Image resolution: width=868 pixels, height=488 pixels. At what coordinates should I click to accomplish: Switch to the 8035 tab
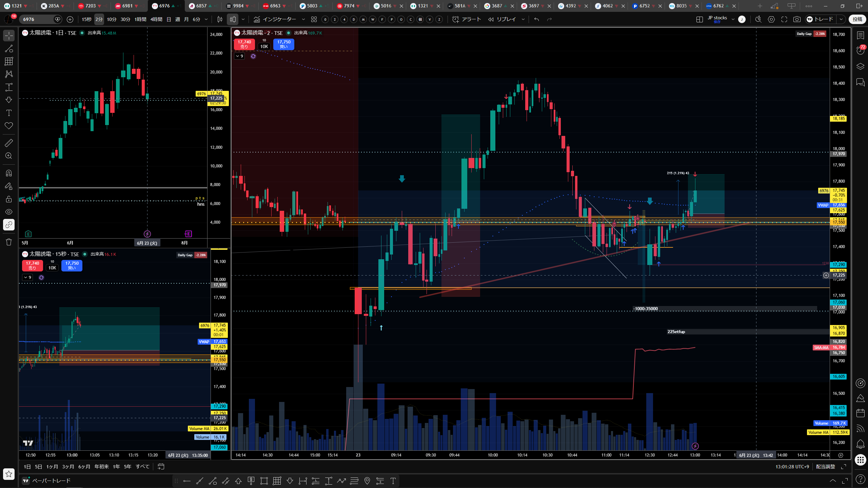[x=681, y=6]
